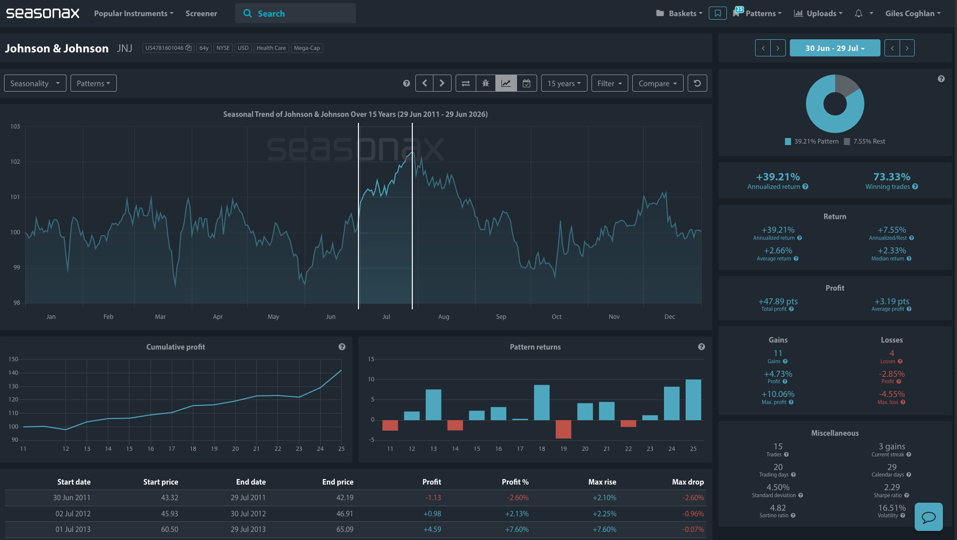Click the swap arrows icon in toolbar
This screenshot has height=540, width=957.
click(465, 84)
